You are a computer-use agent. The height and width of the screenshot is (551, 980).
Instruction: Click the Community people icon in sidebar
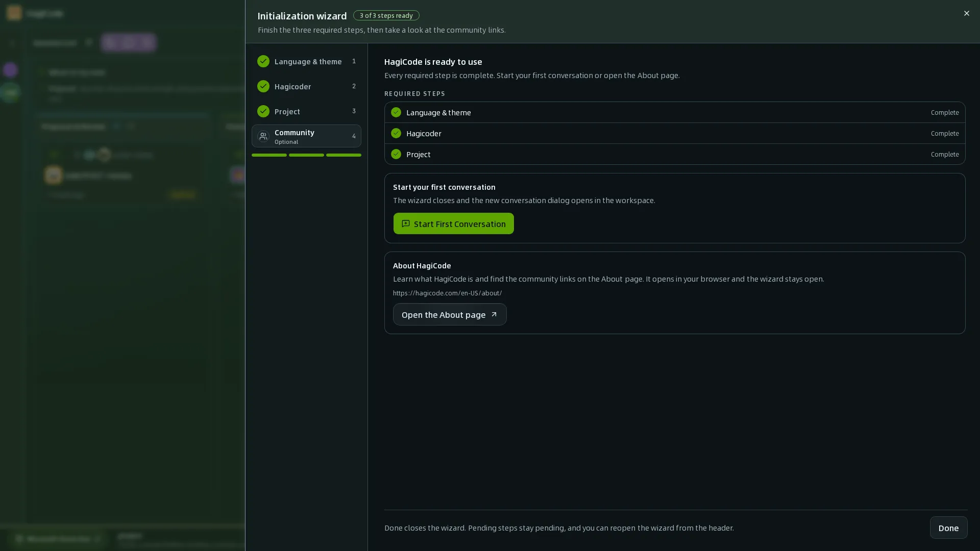coord(263,136)
